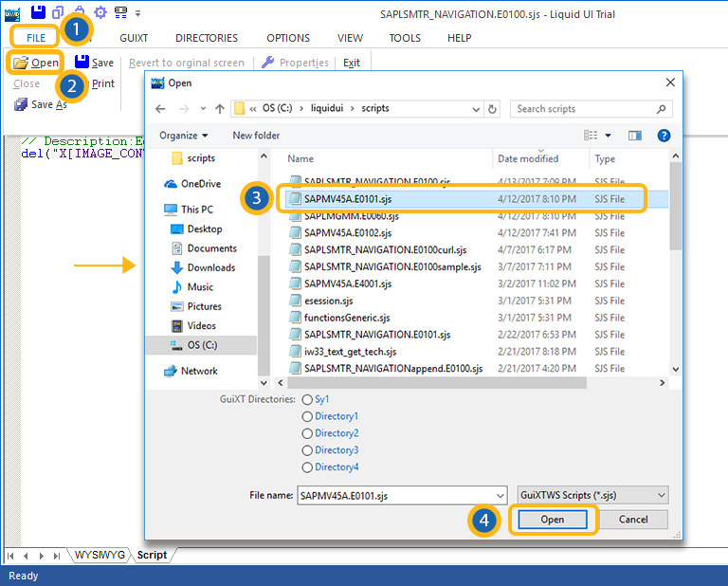The width and height of the screenshot is (728, 586).
Task: Open the dialog help question mark icon
Action: point(664,136)
